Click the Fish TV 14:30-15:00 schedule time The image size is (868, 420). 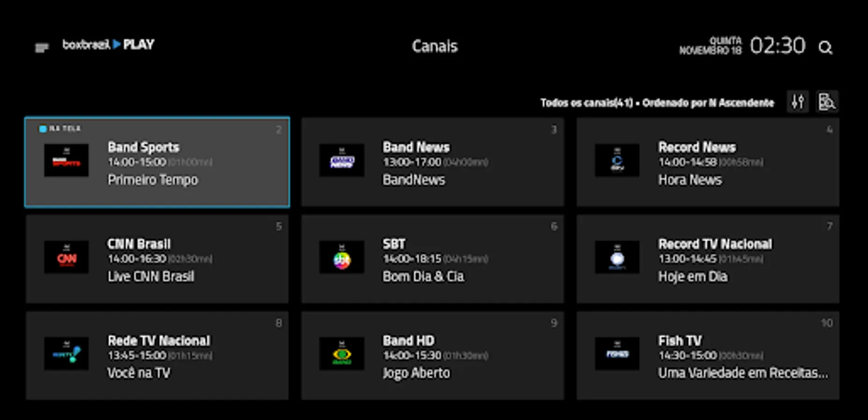click(x=687, y=355)
